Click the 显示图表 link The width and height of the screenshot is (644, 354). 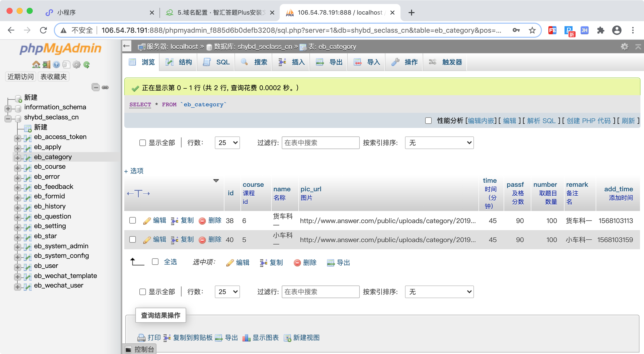tap(265, 338)
